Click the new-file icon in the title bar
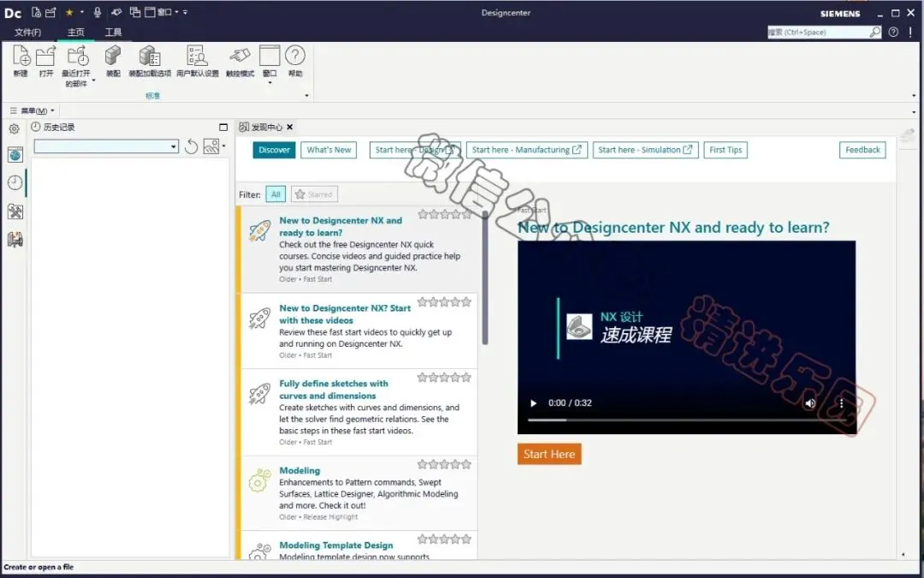Screen dimensions: 924x578 pyautogui.click(x=37, y=12)
